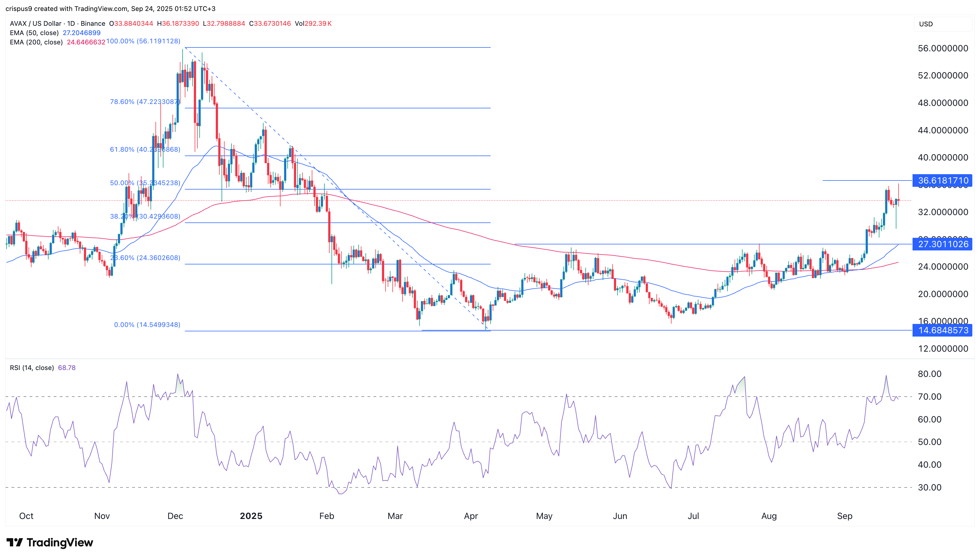Click the Vol 292.39K reading
The image size is (980, 559).
point(313,23)
